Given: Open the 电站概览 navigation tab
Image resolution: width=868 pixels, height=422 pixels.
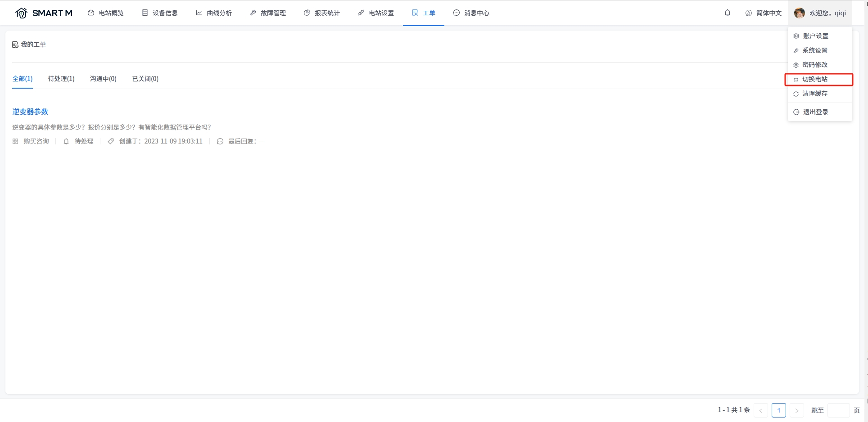Looking at the screenshot, I should 106,13.
